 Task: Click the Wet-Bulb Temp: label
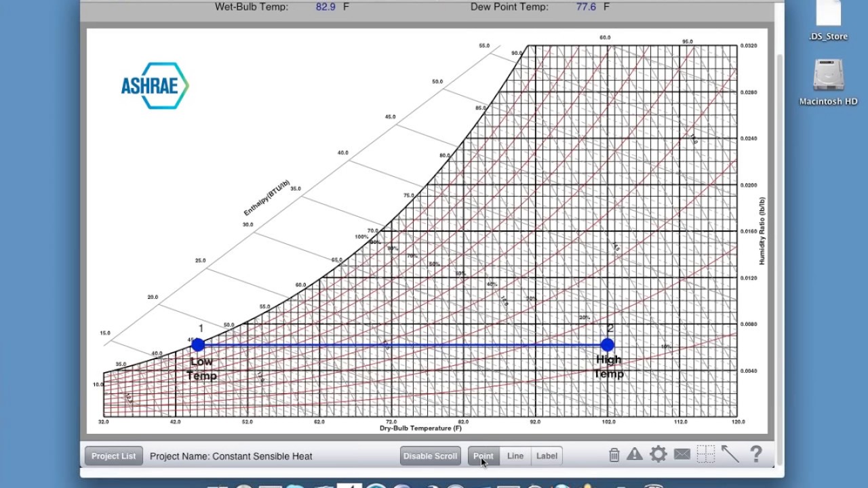252,7
